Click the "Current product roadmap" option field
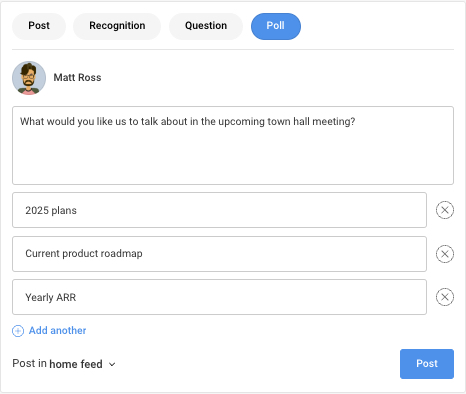The height and width of the screenshot is (394, 466). [x=219, y=254]
